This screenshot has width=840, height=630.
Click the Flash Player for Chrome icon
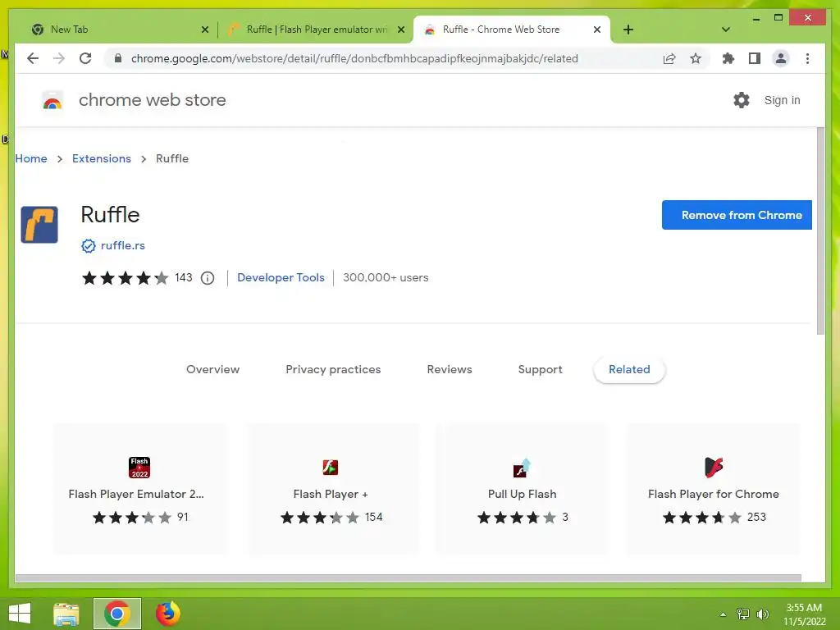click(x=714, y=467)
